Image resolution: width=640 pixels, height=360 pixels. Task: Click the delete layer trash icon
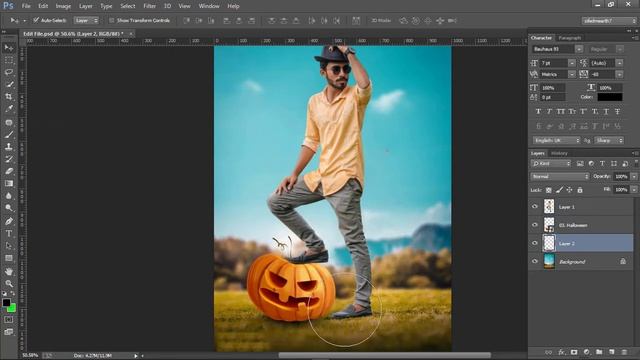624,352
